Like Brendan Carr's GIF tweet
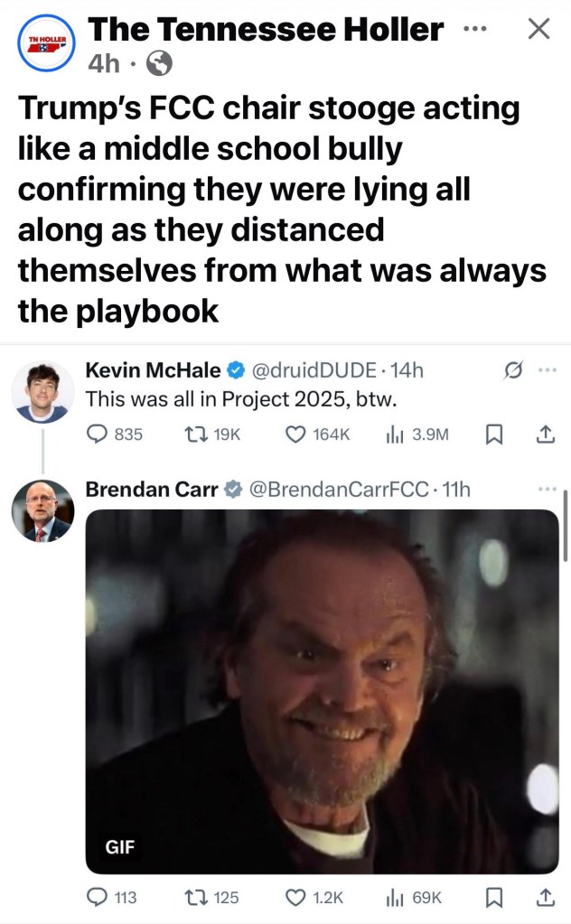Screen dimensions: 571x924 pos(295,897)
